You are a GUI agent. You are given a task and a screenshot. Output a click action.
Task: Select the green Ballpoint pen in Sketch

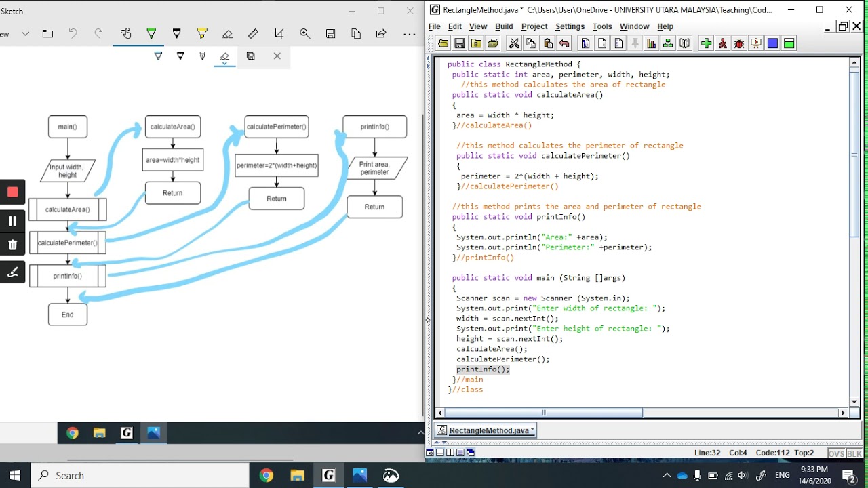[151, 33]
